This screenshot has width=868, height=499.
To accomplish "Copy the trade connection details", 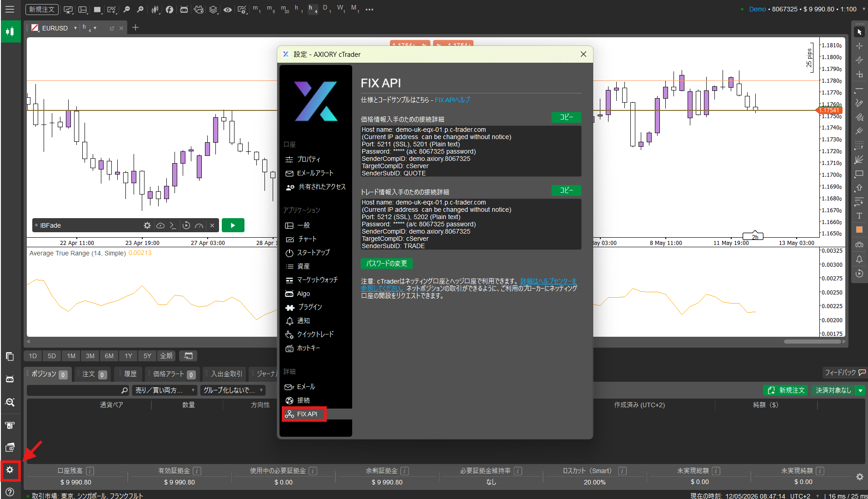I will pos(566,190).
